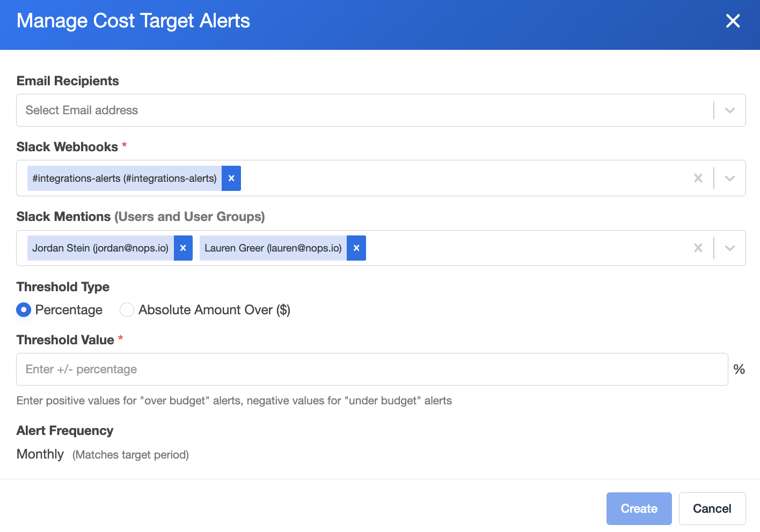Expand the Slack Mentions dropdown arrow
760x532 pixels.
(729, 248)
